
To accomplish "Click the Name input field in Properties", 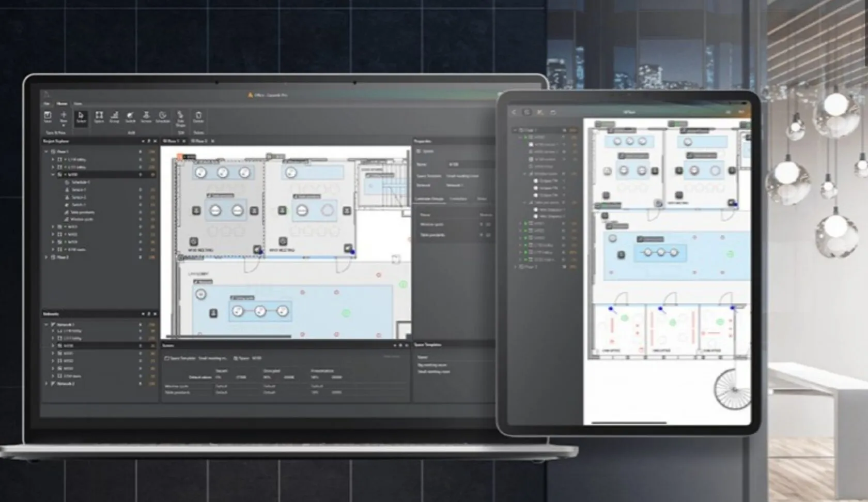I will [469, 164].
